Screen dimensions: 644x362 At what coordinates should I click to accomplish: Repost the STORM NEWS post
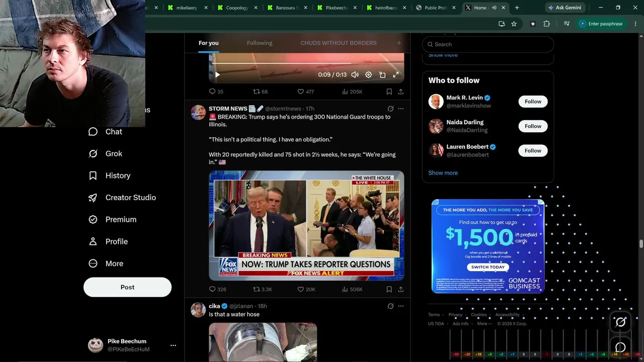(x=262, y=289)
